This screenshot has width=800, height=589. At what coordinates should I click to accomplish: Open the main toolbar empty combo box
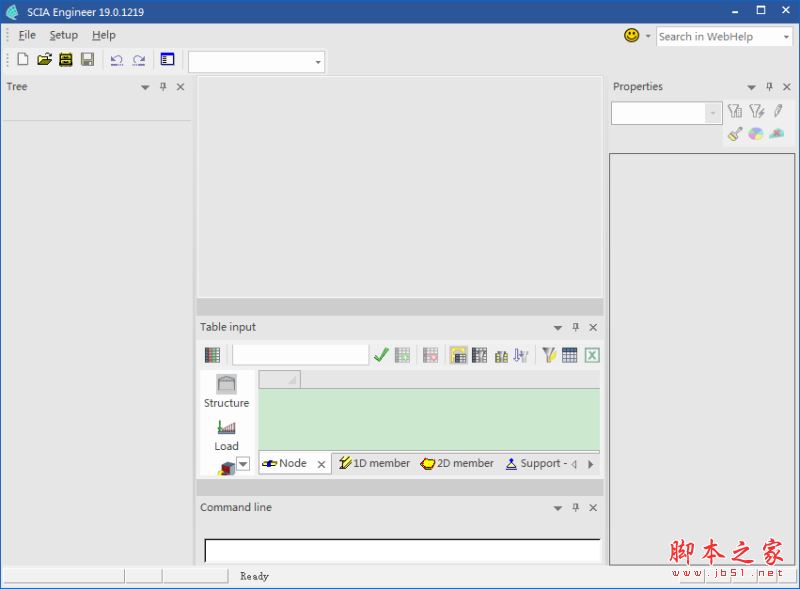point(256,62)
